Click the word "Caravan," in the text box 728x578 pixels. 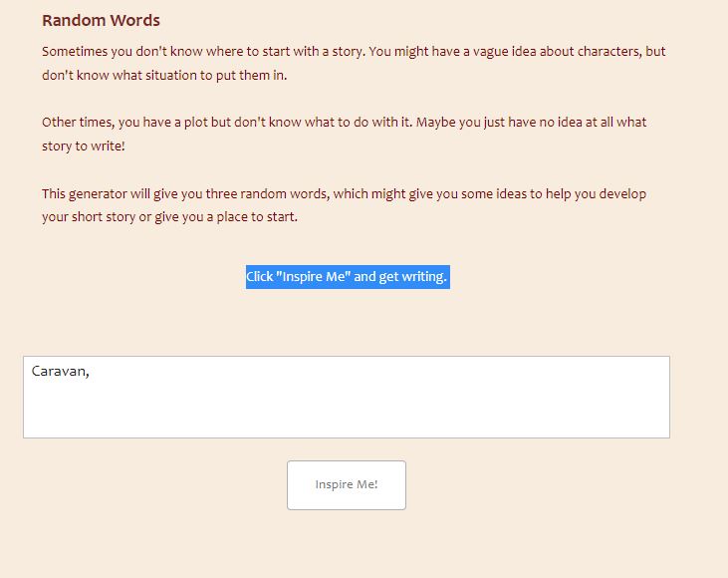[60, 372]
